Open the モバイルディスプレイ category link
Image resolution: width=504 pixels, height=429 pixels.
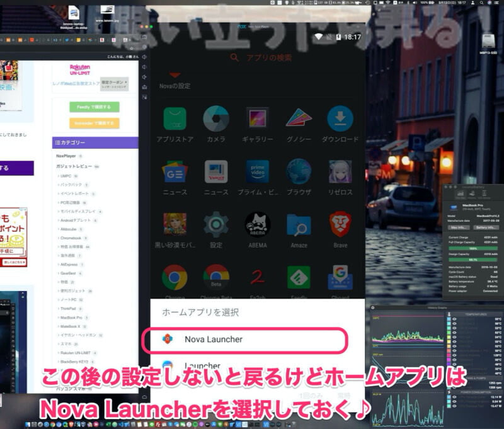[78, 212]
